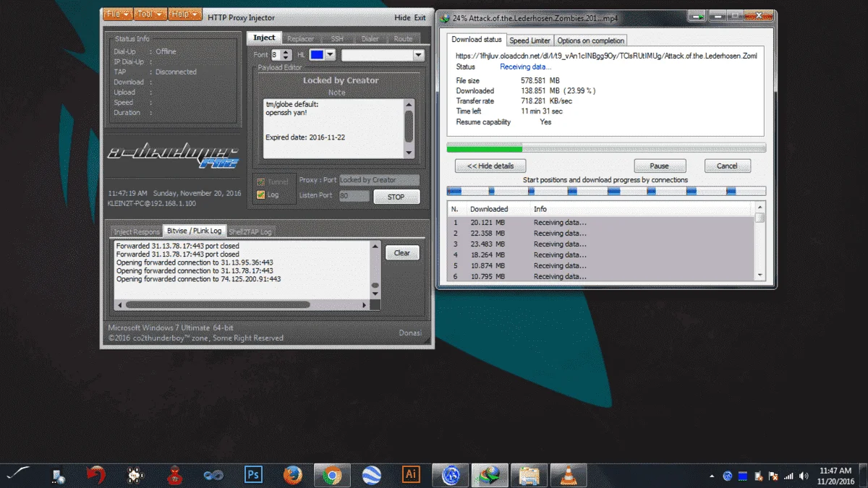The width and height of the screenshot is (868, 488).
Task: Toggle the Log checkbox
Action: 261,194
